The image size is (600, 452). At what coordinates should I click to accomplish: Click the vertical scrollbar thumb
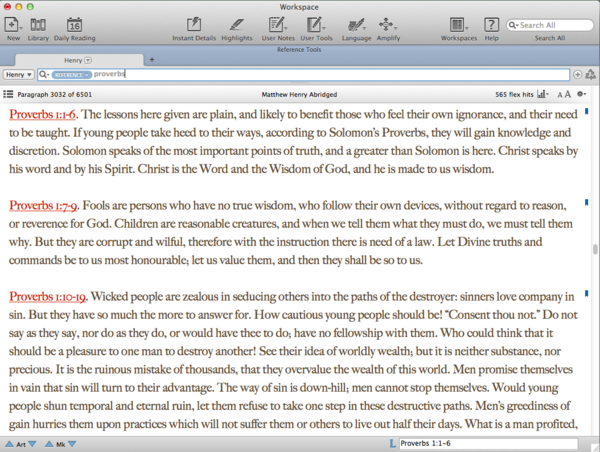pyautogui.click(x=595, y=249)
